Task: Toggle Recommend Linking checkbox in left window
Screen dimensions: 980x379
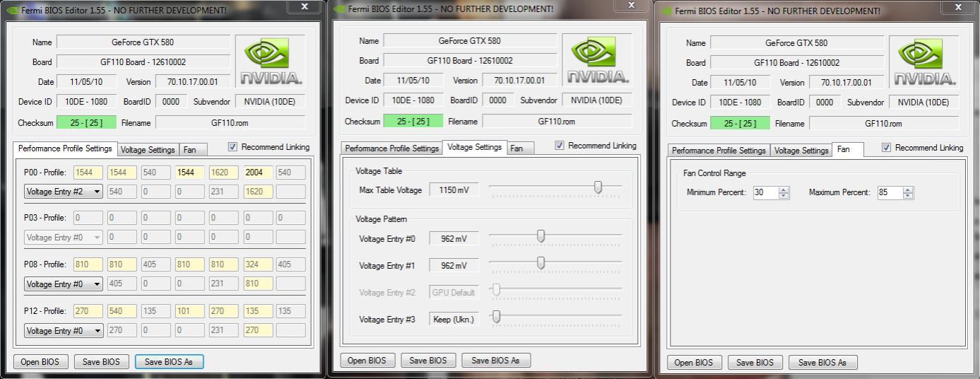Action: click(x=232, y=147)
